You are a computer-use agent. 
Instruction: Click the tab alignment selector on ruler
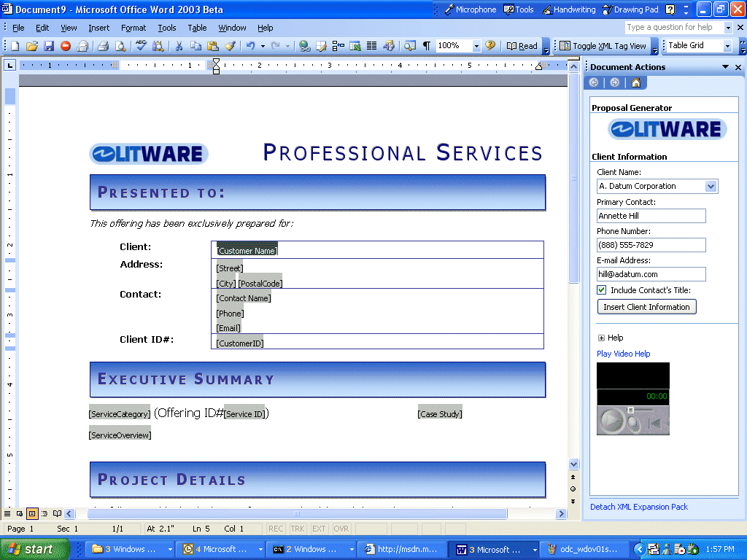[9, 65]
